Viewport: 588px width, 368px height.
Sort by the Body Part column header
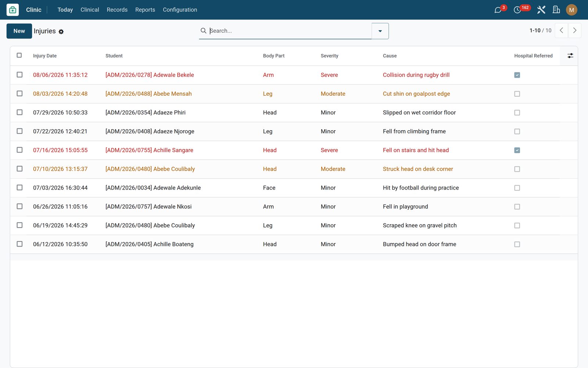click(274, 56)
